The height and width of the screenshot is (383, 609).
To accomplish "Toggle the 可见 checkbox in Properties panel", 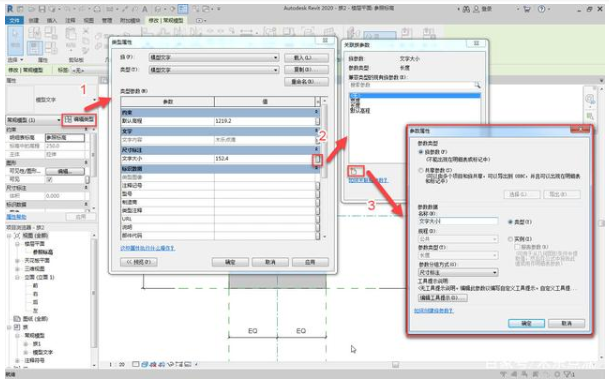I will coord(49,179).
